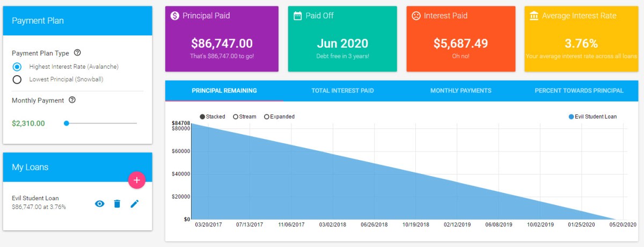Screen dimensions: 644x247
Task: Switch to the Monthly Payments tab
Action: [x=460, y=91]
